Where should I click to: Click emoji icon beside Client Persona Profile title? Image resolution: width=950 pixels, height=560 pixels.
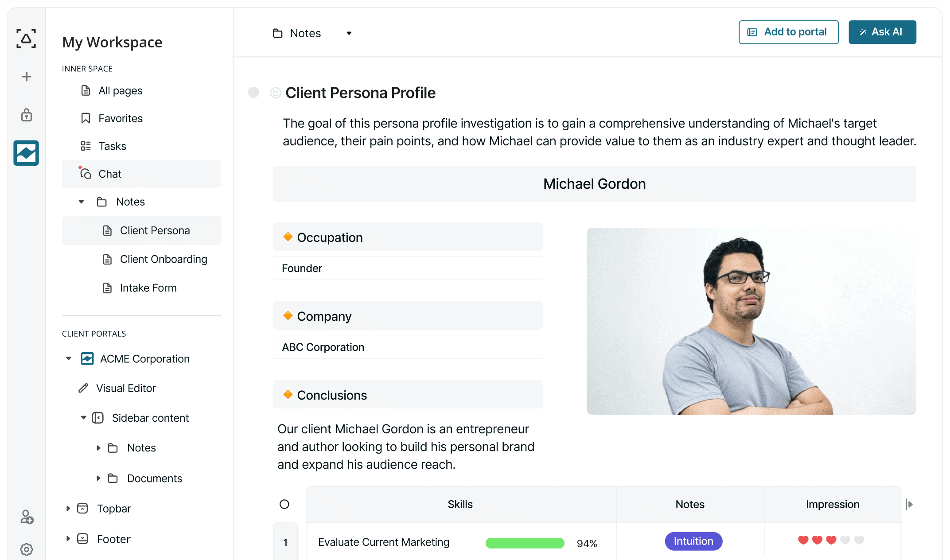[275, 93]
